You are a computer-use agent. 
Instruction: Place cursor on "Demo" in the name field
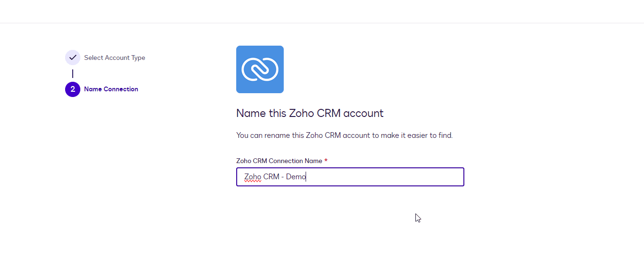point(296,177)
